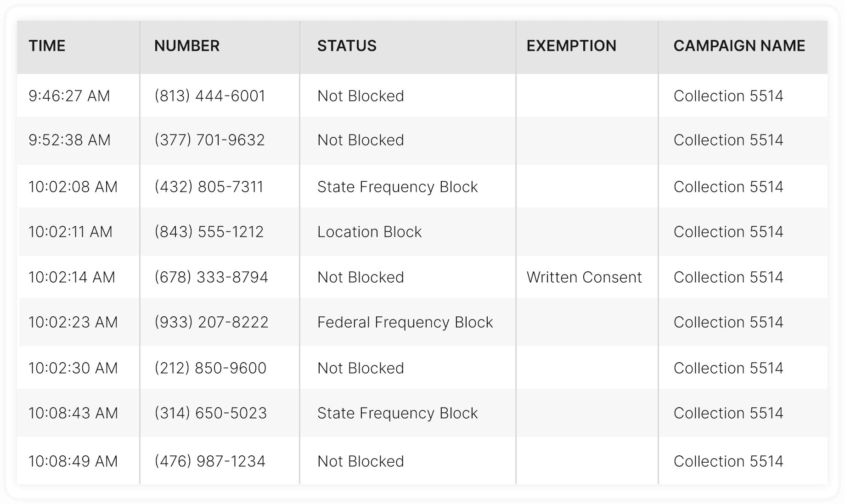
Task: Open the row for (432) 805-7311
Action: pyautogui.click(x=422, y=187)
